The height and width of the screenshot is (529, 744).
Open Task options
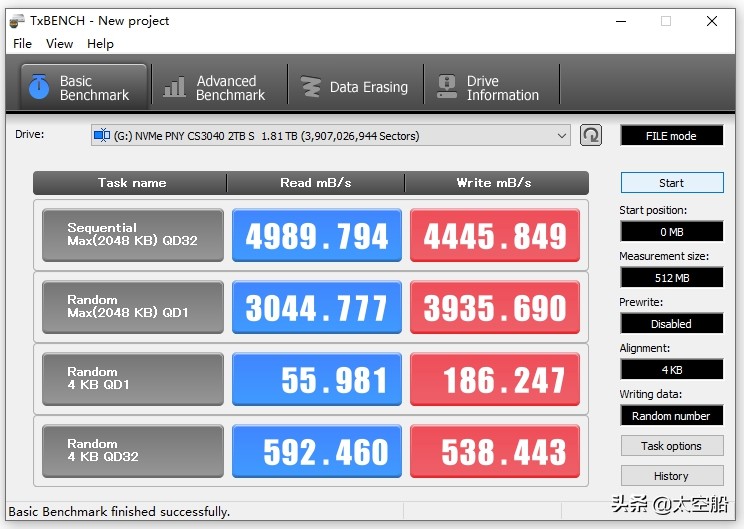point(671,446)
